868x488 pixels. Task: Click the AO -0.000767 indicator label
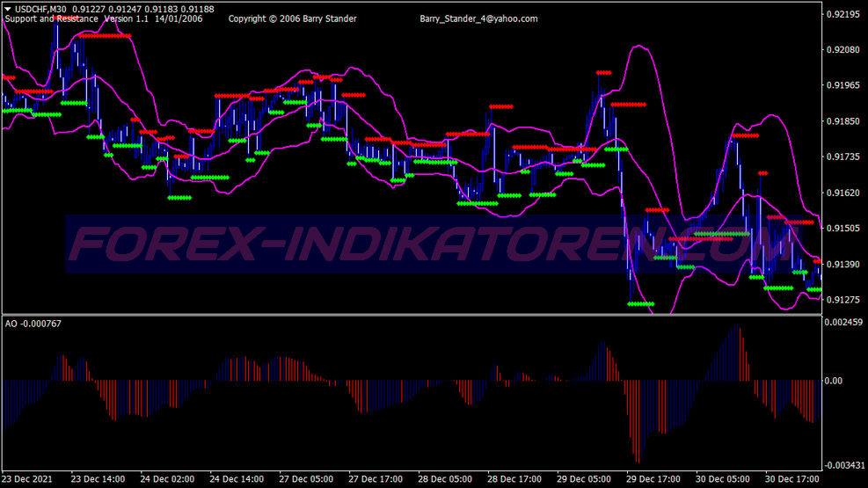33,324
